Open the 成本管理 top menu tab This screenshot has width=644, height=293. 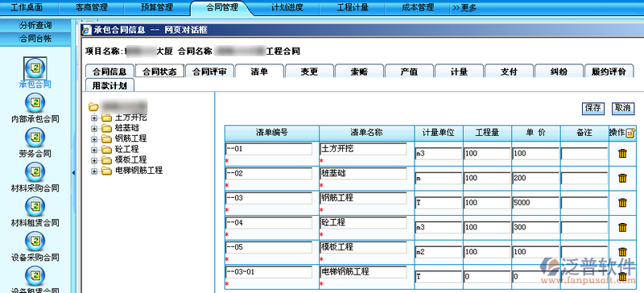[418, 7]
